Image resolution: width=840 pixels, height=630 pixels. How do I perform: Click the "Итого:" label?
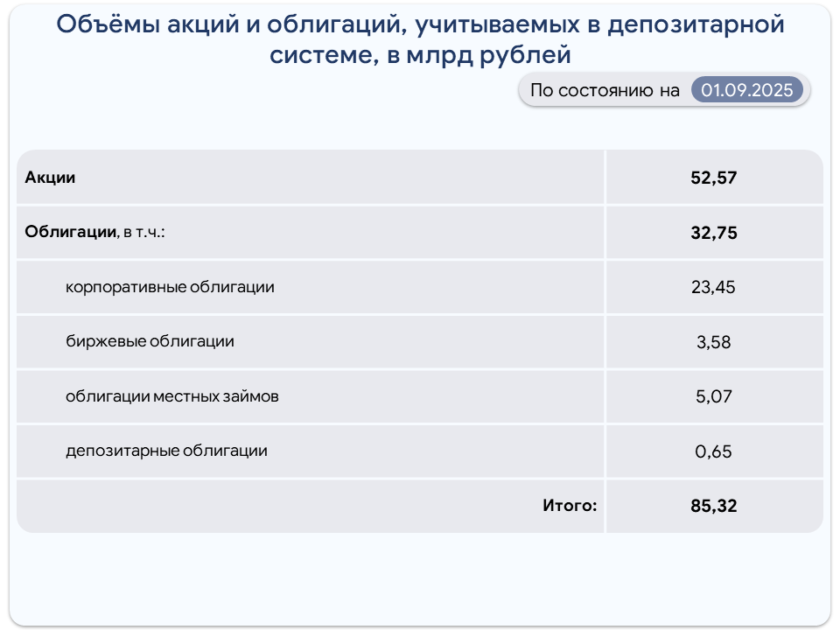[x=570, y=505]
